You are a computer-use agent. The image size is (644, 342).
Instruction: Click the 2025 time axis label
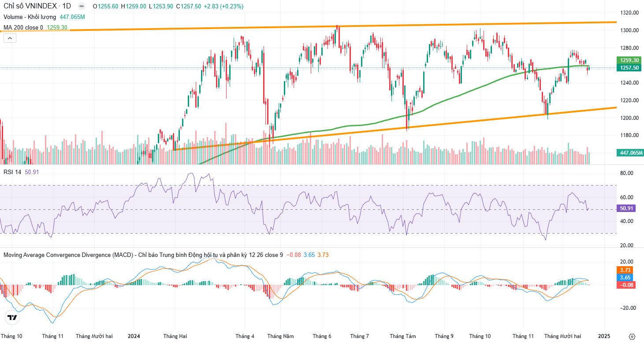pyautogui.click(x=604, y=336)
